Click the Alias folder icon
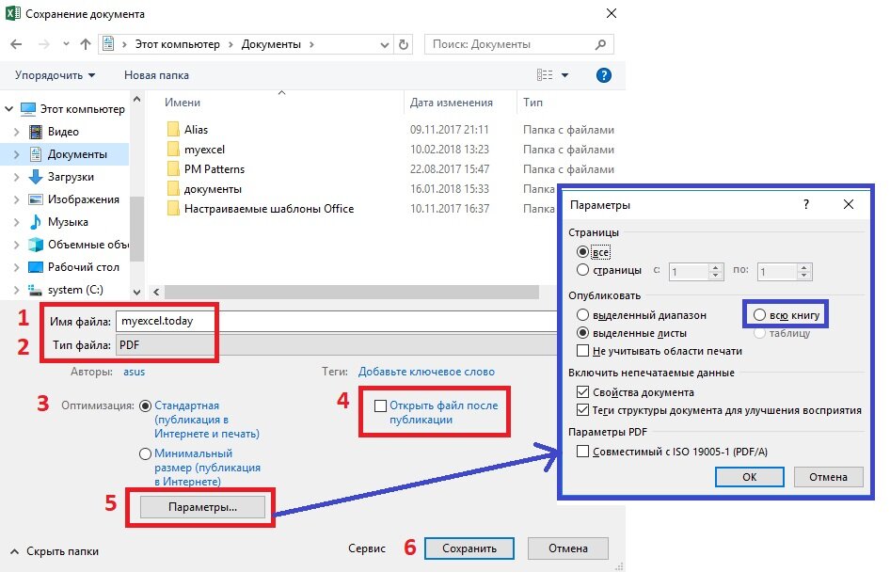Viewport: 890px width, 588px height. coord(173,130)
